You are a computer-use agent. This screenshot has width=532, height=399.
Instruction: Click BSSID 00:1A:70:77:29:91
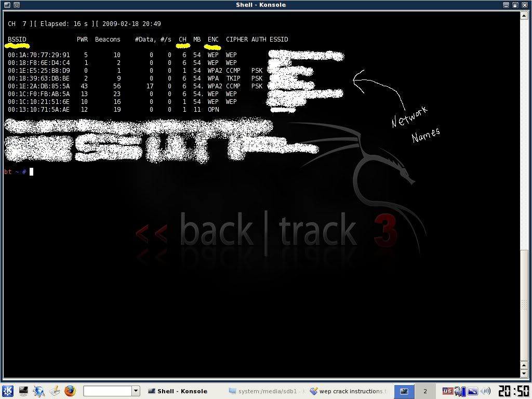click(38, 55)
